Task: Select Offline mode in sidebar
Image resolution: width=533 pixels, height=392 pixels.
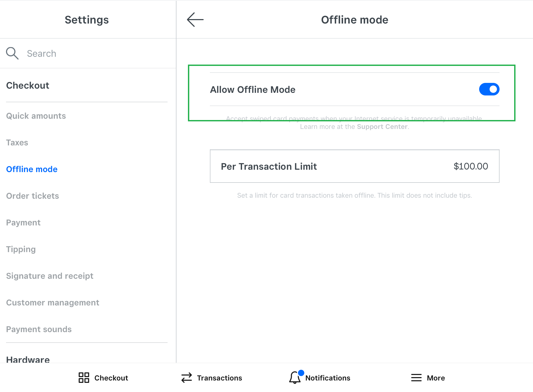Action: pyautogui.click(x=32, y=169)
